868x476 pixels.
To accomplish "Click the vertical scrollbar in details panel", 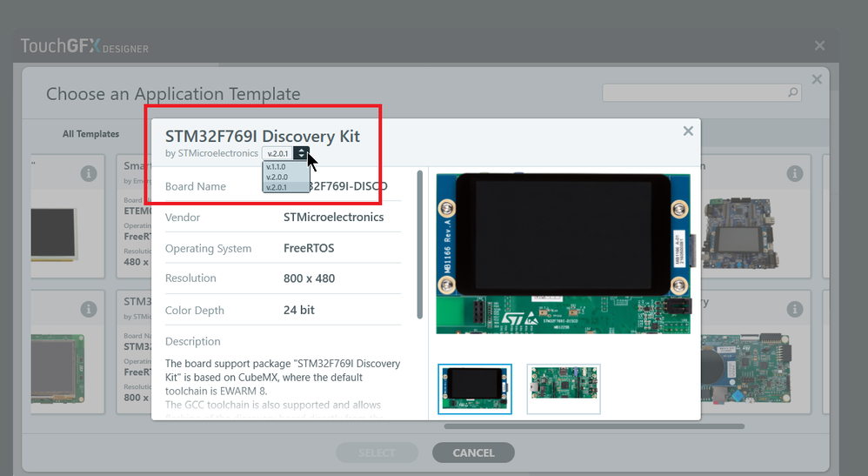I will pos(419,245).
